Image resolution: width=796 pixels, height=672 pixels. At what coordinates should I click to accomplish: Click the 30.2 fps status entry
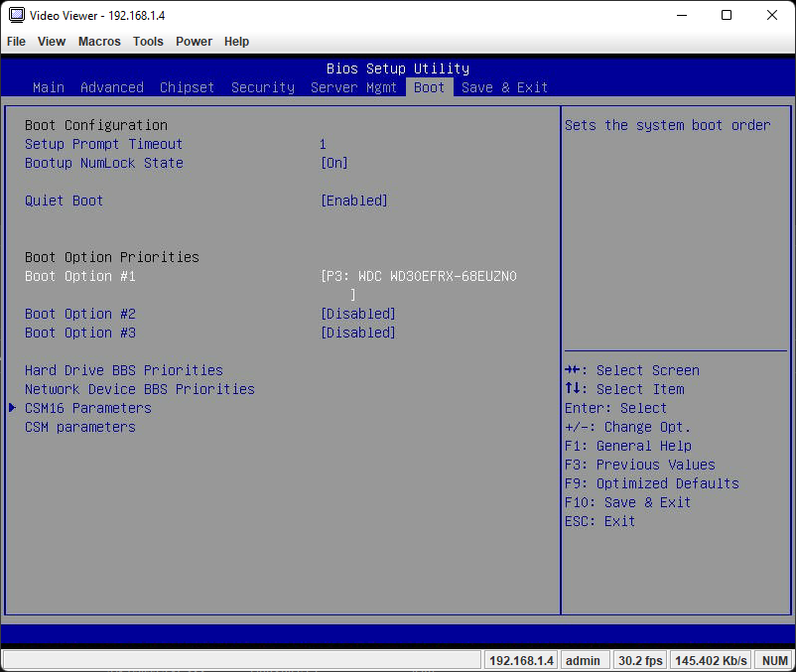(640, 660)
